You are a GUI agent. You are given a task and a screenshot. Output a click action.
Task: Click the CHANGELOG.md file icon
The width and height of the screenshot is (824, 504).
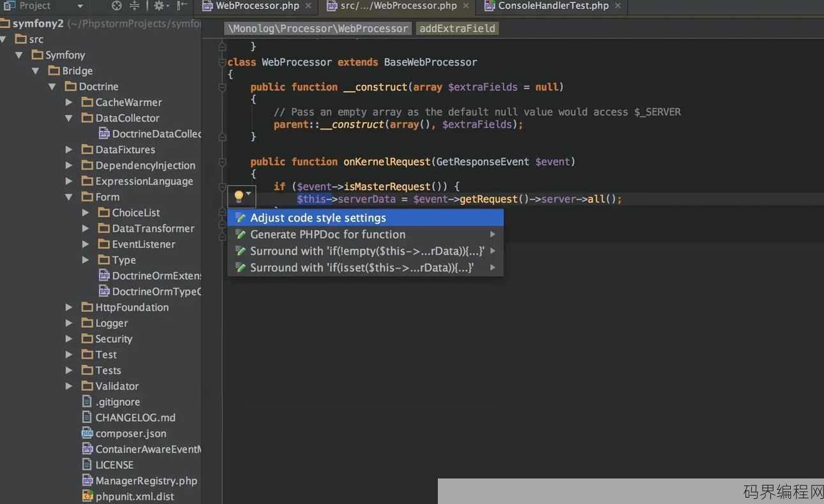87,417
